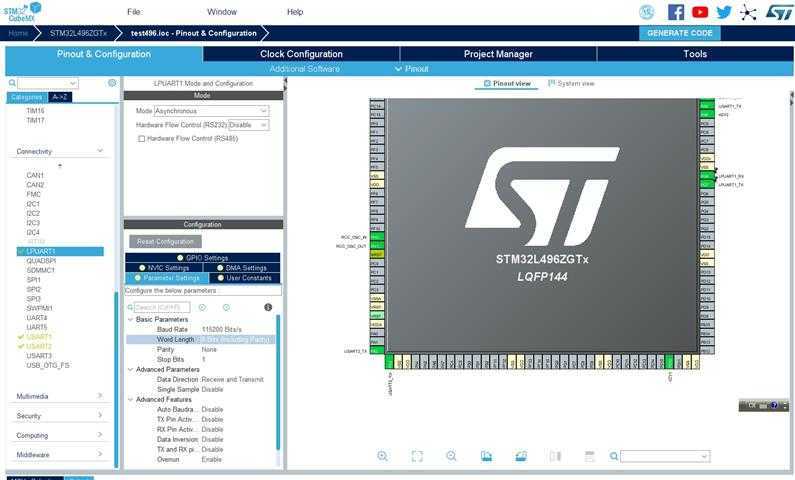Select the User Constants tab
Viewport: 795px width, 480px height.
pos(244,278)
